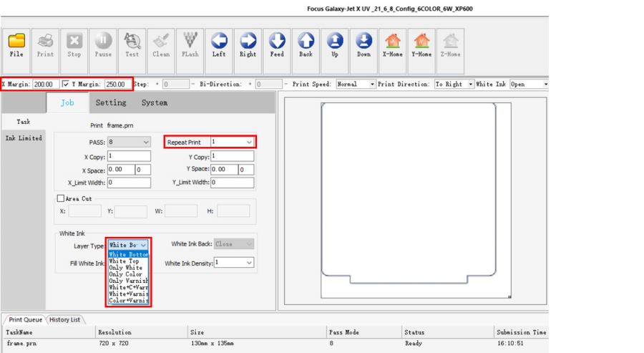Image resolution: width=644 pixels, height=353 pixels.
Task: Click the Area Cut X field
Action: click(85, 211)
